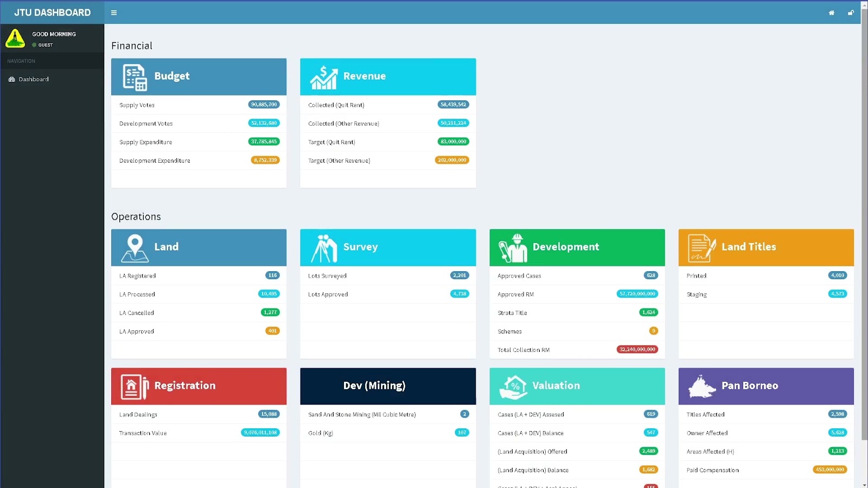This screenshot has width=868, height=488.
Task: Click the Cases (LA + DEV) Balance label
Action: tap(531, 433)
